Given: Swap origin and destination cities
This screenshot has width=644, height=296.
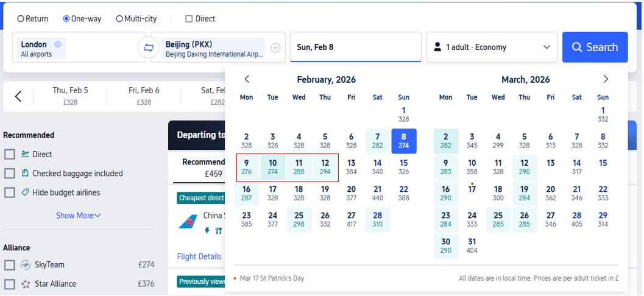Looking at the screenshot, I should (x=148, y=48).
